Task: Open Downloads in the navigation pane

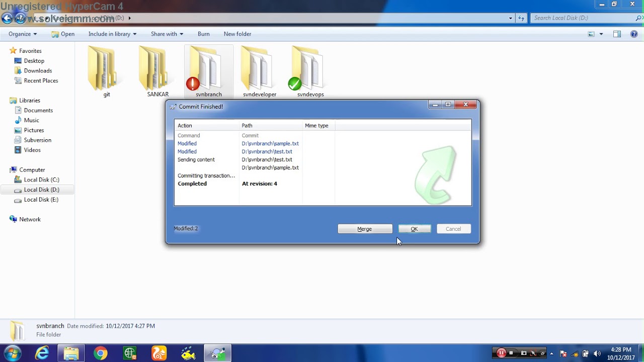Action: pyautogui.click(x=38, y=71)
